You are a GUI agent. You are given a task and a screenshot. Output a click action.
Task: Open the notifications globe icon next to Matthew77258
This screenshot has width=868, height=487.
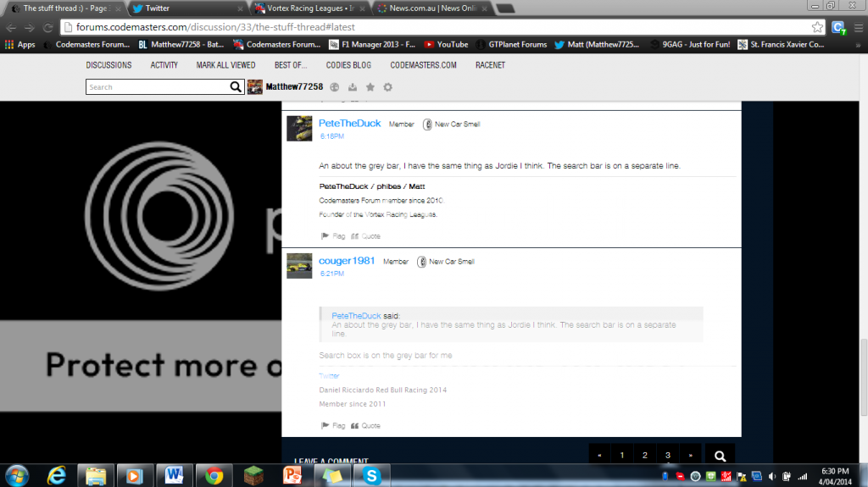click(334, 87)
